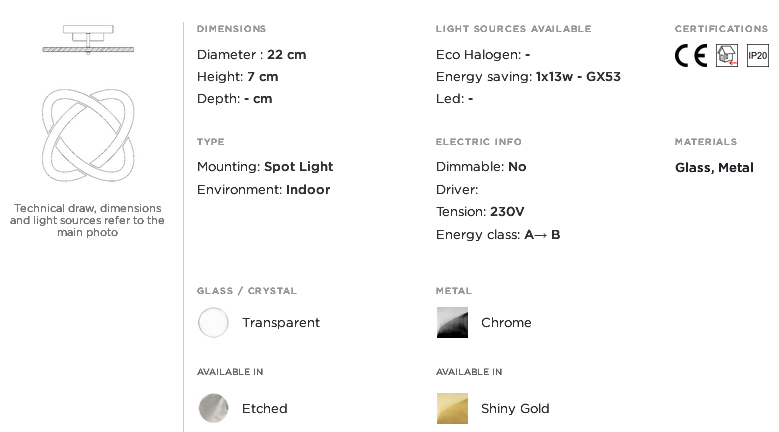Image resolution: width=779 pixels, height=432 pixels.
Task: Click the Tension 230V text
Action: click(480, 212)
